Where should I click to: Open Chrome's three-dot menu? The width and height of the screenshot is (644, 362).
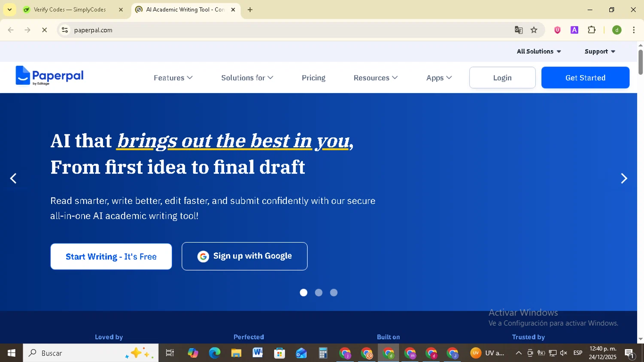point(634,30)
